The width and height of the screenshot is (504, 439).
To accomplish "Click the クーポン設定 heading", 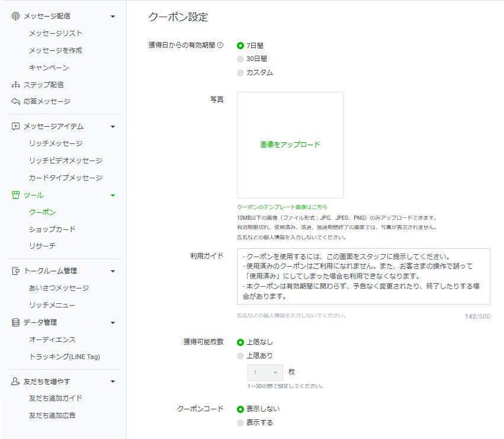I will click(178, 17).
